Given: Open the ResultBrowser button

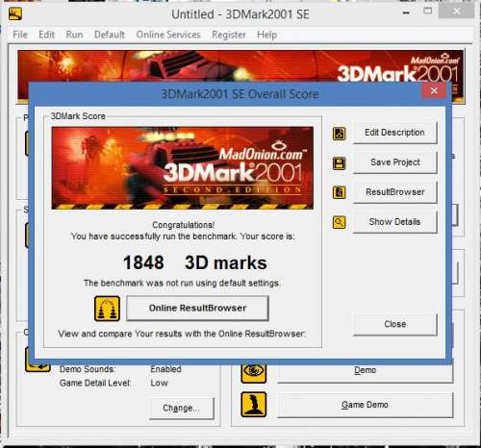Looking at the screenshot, I should coord(394,192).
